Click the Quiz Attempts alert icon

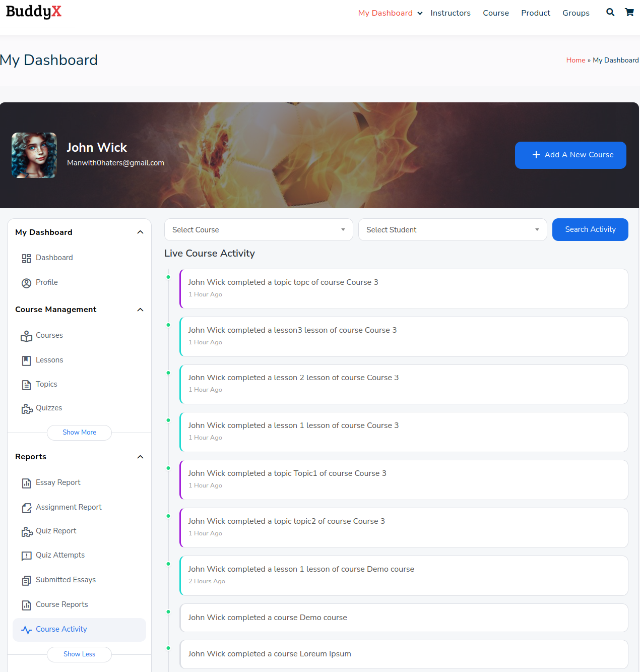coord(26,556)
